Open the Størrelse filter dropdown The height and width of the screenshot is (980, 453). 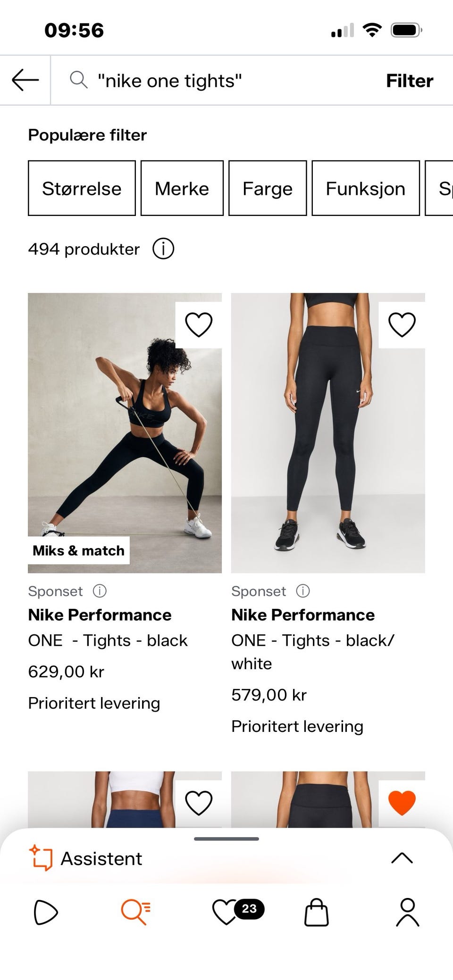[x=82, y=188]
